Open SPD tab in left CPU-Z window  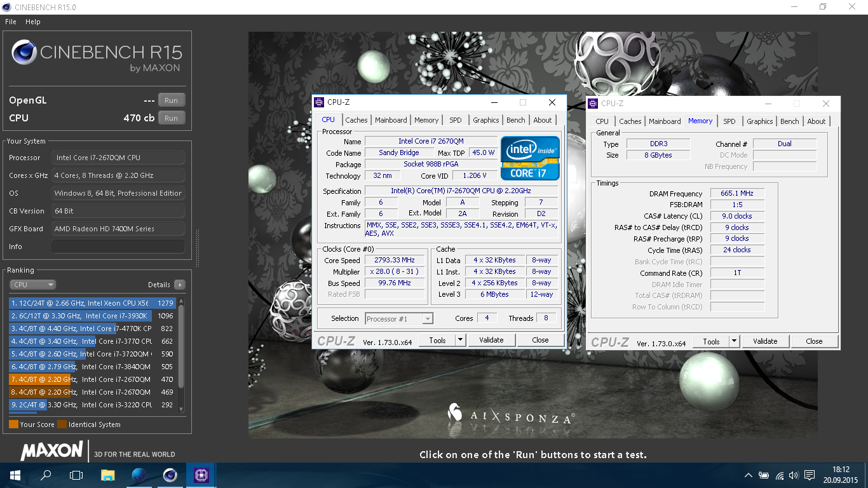click(456, 120)
